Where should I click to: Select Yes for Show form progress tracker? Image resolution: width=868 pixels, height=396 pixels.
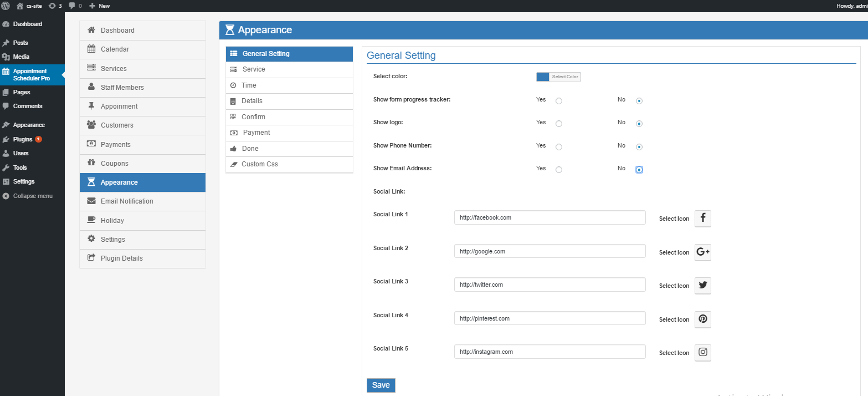(x=559, y=101)
